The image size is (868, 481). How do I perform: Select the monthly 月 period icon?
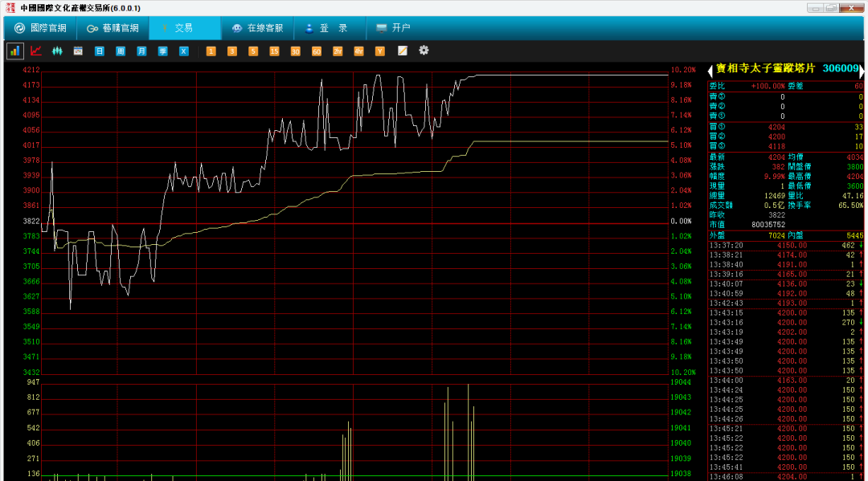(x=141, y=51)
